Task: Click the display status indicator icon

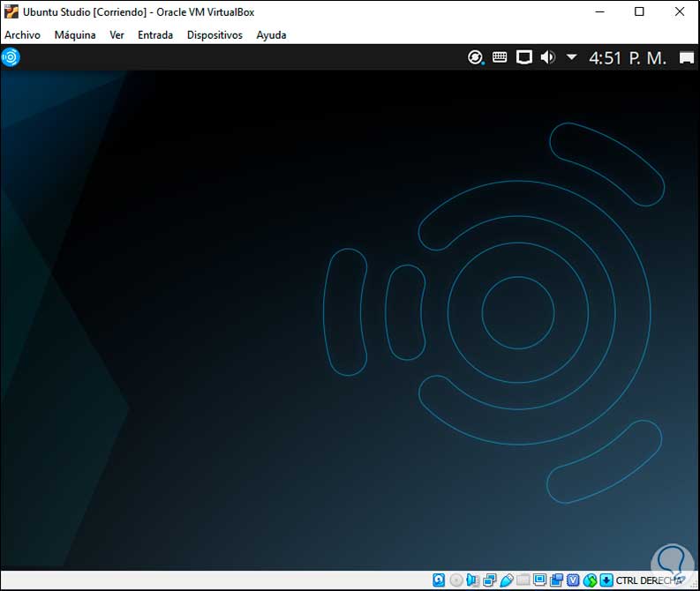Action: tap(539, 580)
